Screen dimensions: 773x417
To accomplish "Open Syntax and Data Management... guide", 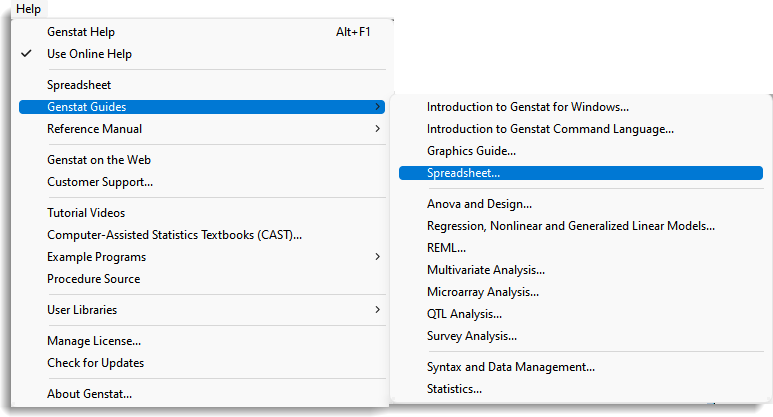I will pyautogui.click(x=581, y=367).
